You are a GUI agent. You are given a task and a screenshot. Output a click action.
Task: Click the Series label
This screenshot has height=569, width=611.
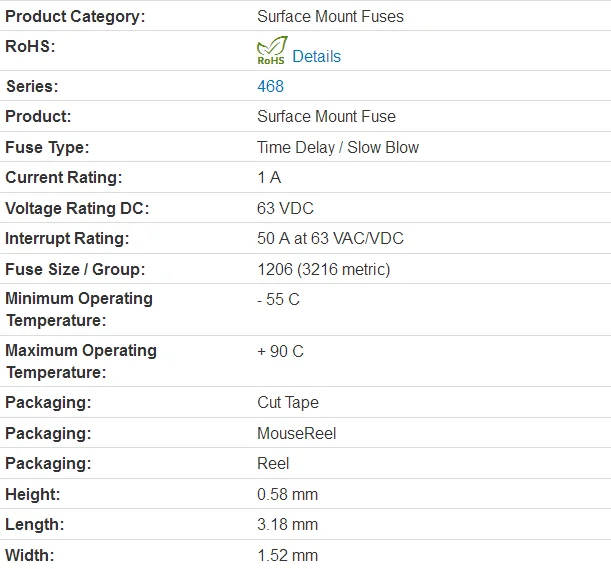coord(32,87)
